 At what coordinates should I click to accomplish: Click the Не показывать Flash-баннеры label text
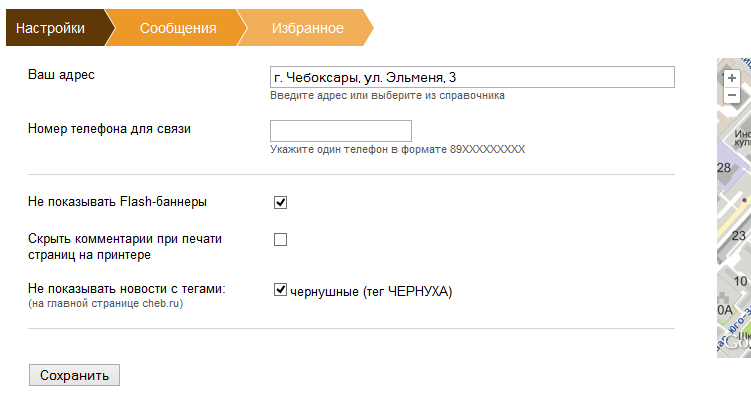(x=117, y=202)
